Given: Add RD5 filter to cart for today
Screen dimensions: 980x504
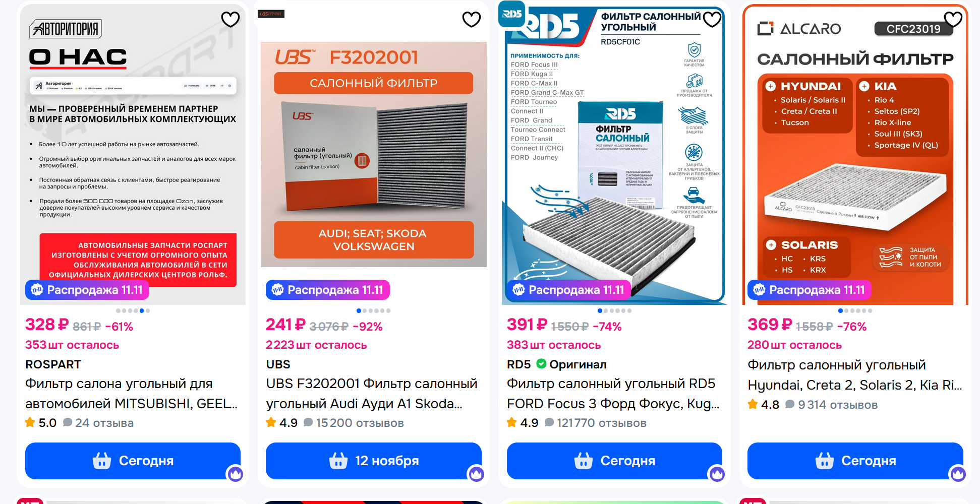Looking at the screenshot, I should (x=614, y=461).
